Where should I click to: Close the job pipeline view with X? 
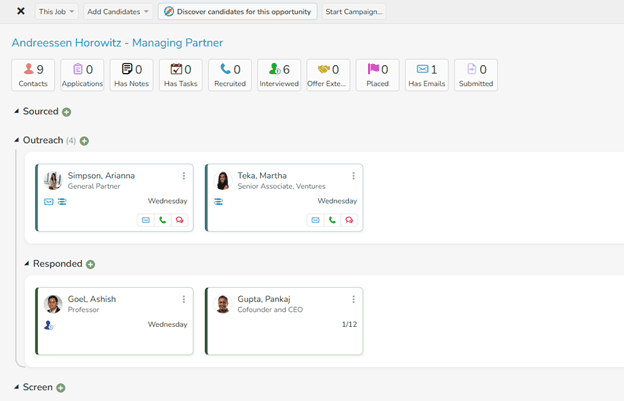[21, 11]
